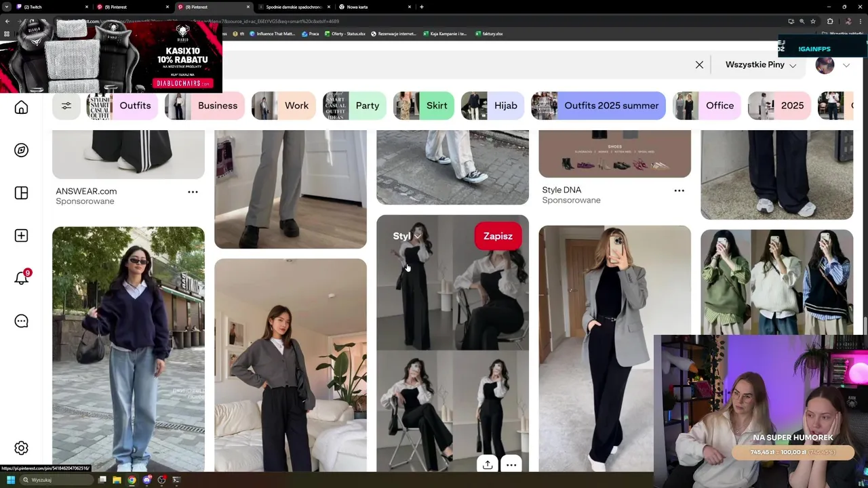Select the Work filter chip
The height and width of the screenshot is (488, 868).
pyautogui.click(x=283, y=106)
